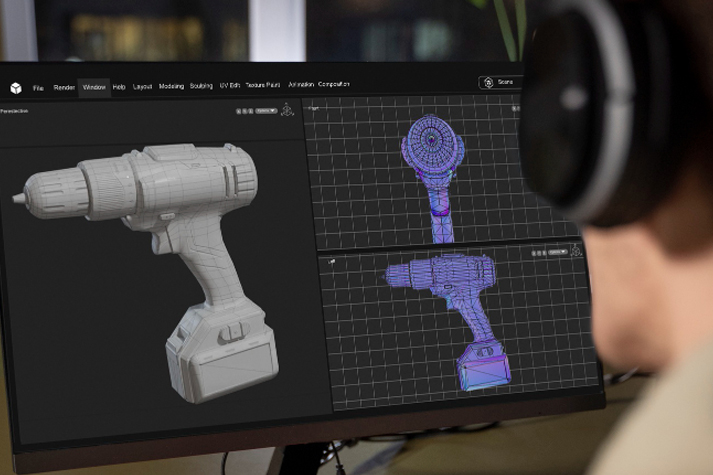Click the Scene selector button
The width and height of the screenshot is (713, 475).
coord(500,82)
